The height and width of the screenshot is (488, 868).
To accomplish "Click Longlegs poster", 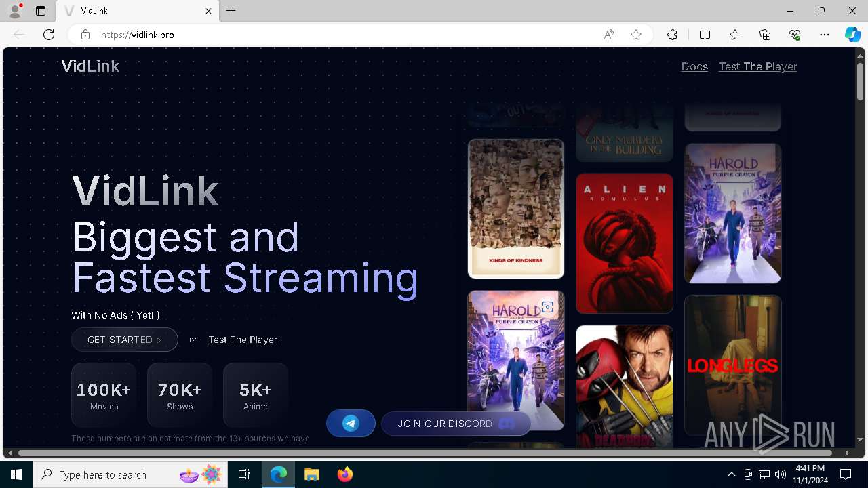I will (733, 365).
